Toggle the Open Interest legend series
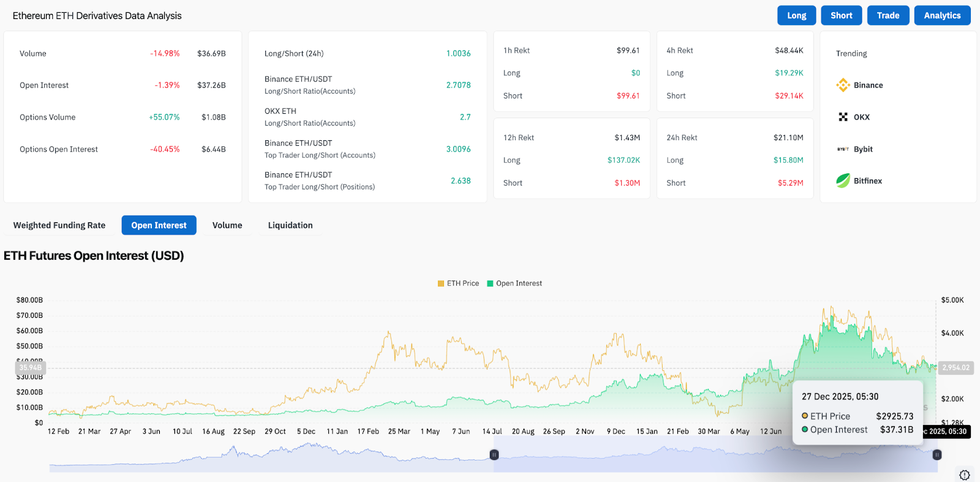The image size is (980, 482). click(514, 284)
